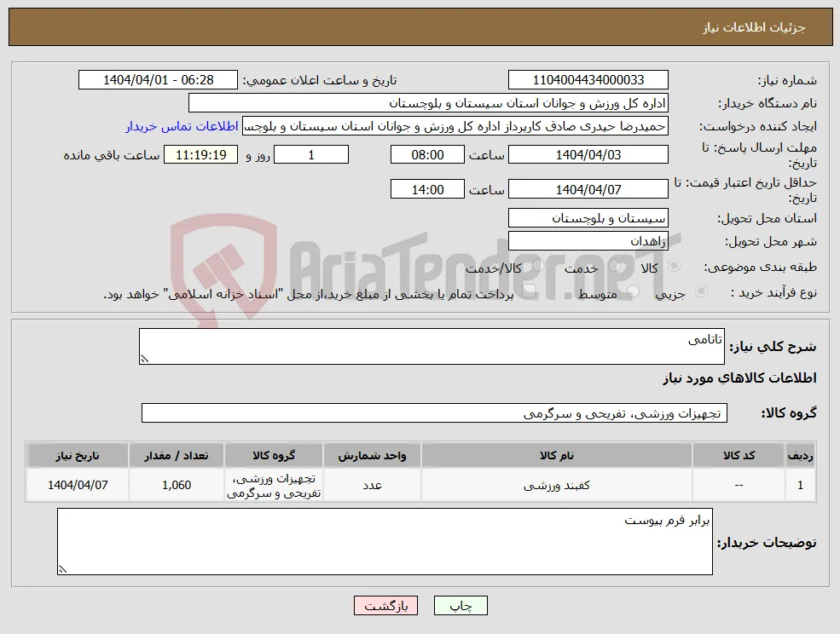Click the گروه کالا column header
Viewport: 840px width, 634px height.
[274, 456]
